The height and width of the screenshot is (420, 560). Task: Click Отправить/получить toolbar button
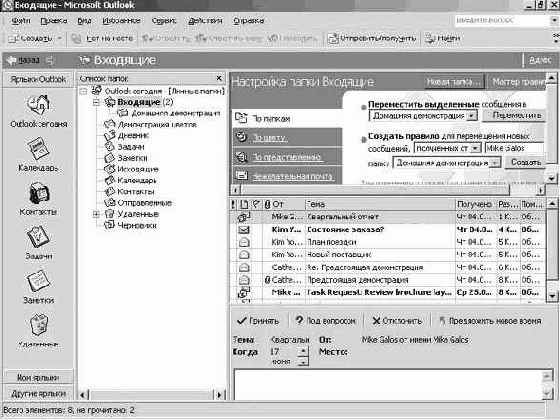click(372, 38)
